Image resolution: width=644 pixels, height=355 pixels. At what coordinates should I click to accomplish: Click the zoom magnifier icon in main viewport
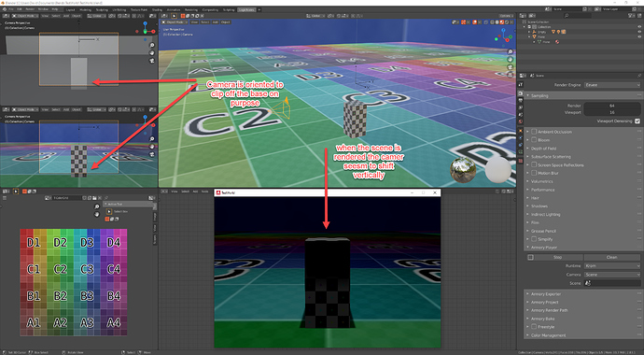[511, 51]
